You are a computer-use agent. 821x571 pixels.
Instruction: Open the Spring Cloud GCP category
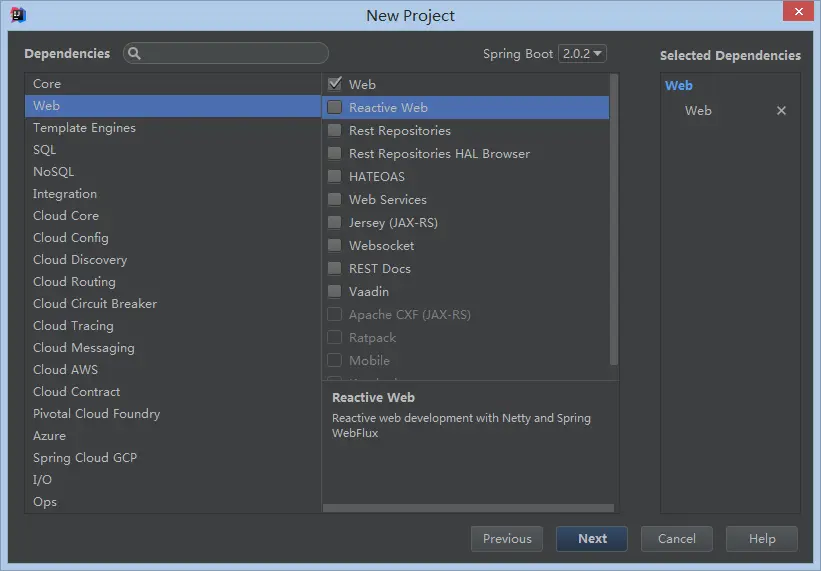click(173, 457)
